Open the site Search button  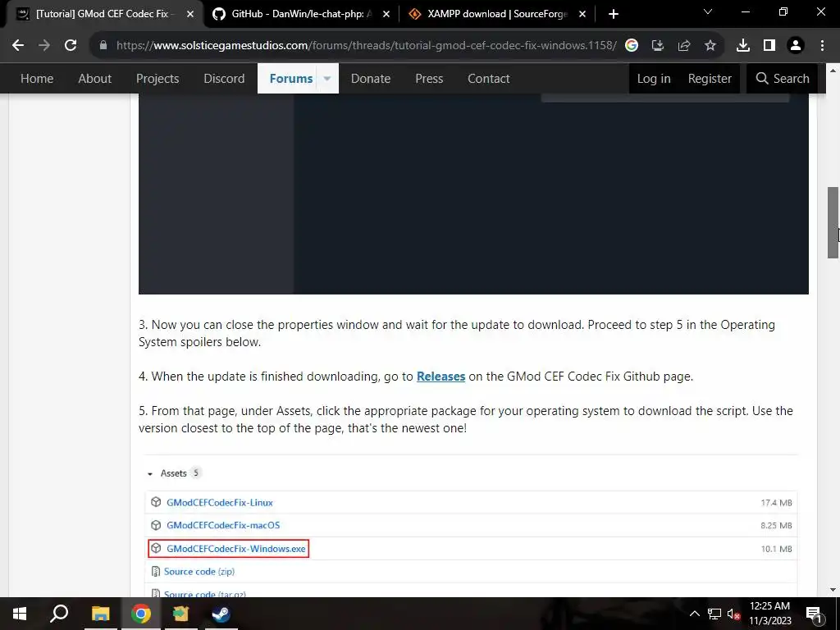tap(782, 79)
